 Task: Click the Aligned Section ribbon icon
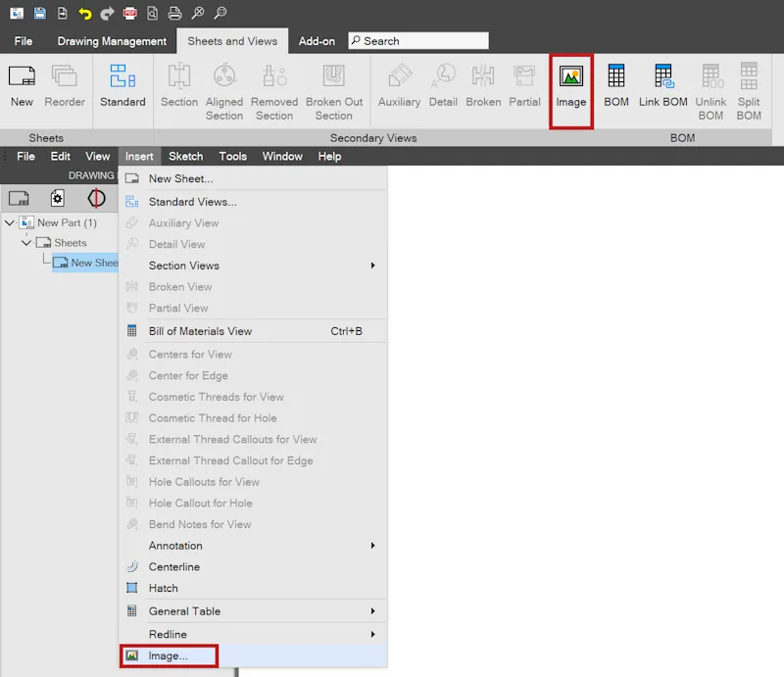point(224,92)
